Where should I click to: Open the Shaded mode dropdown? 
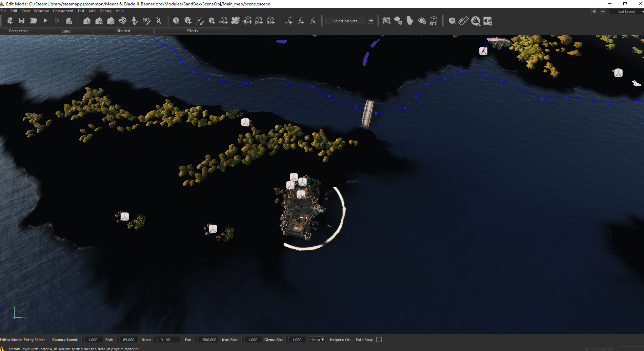(123, 31)
